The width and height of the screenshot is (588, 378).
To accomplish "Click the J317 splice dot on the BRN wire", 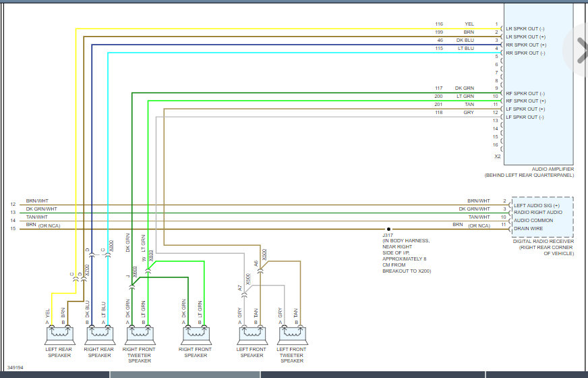I will click(388, 229).
